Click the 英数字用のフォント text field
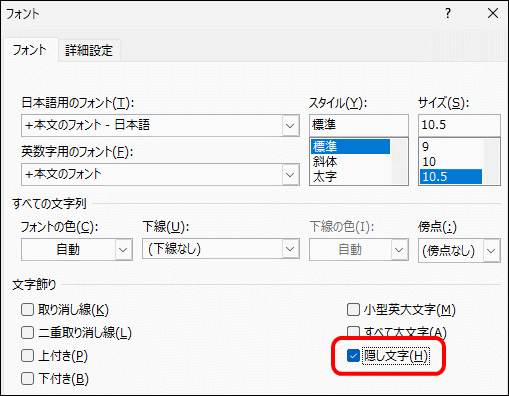The image size is (509, 396). pyautogui.click(x=152, y=175)
